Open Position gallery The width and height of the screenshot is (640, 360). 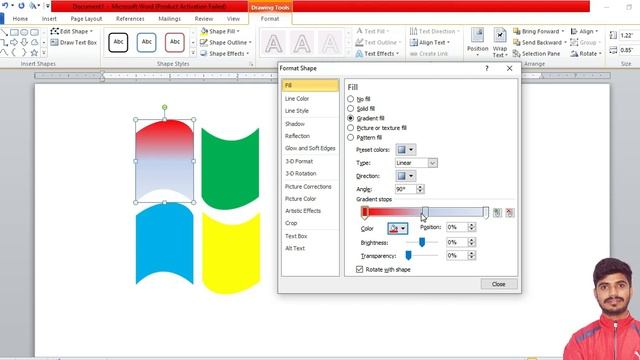[x=477, y=42]
